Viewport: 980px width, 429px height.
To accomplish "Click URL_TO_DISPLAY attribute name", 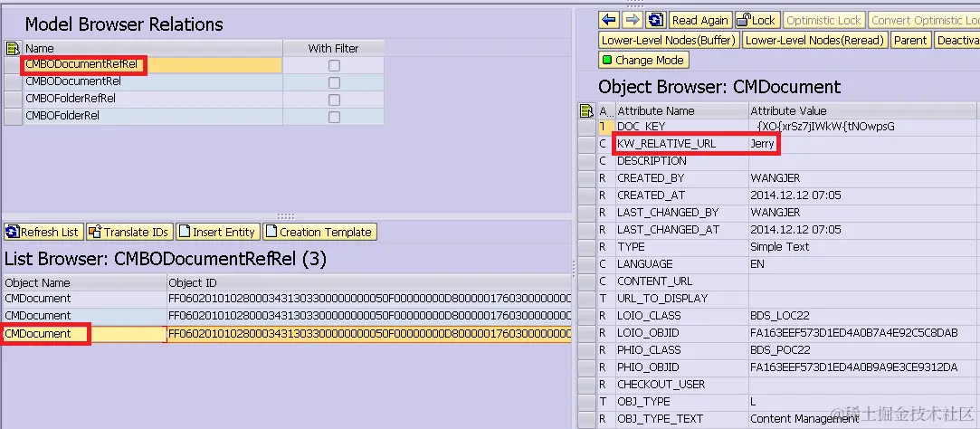I will tap(662, 299).
